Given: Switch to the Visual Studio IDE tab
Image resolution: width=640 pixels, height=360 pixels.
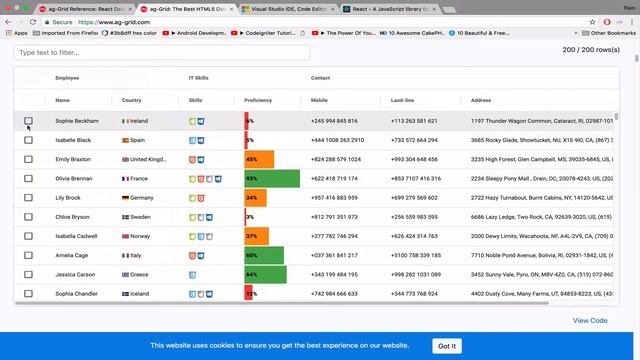Looking at the screenshot, I should tap(288, 9).
